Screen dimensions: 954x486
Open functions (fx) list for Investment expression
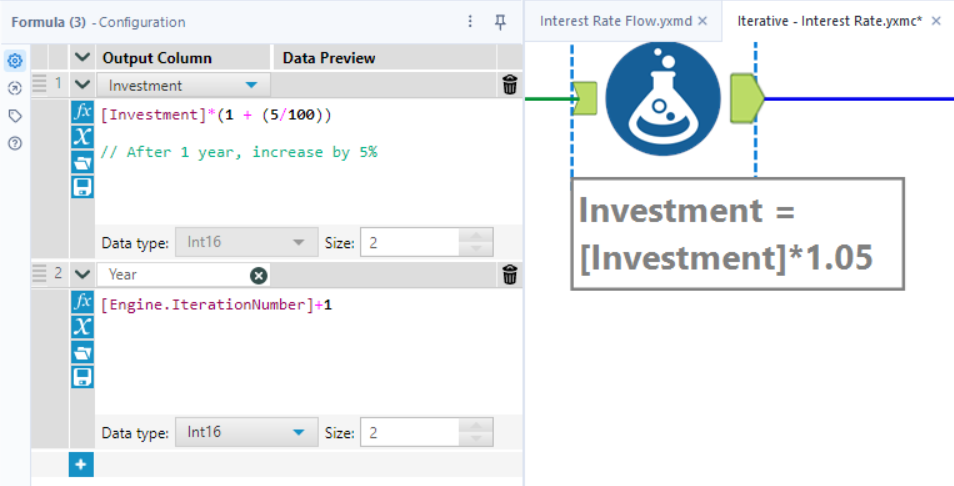point(83,112)
